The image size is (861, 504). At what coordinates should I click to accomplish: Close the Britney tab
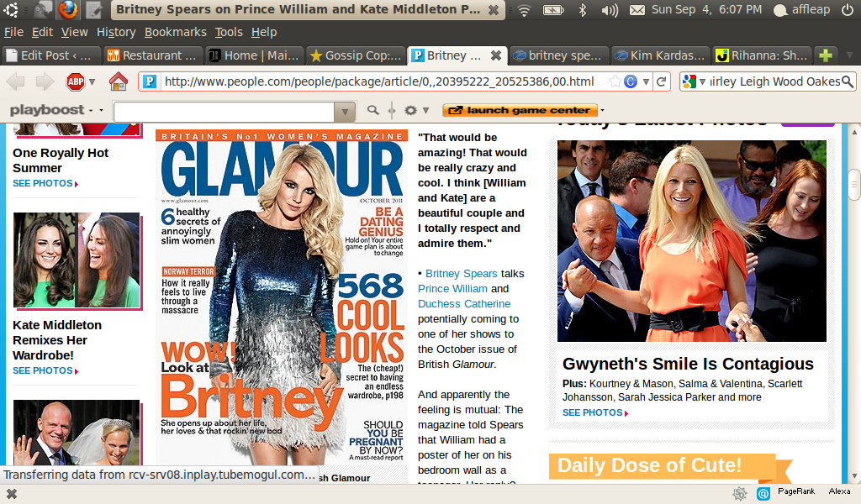tap(495, 55)
